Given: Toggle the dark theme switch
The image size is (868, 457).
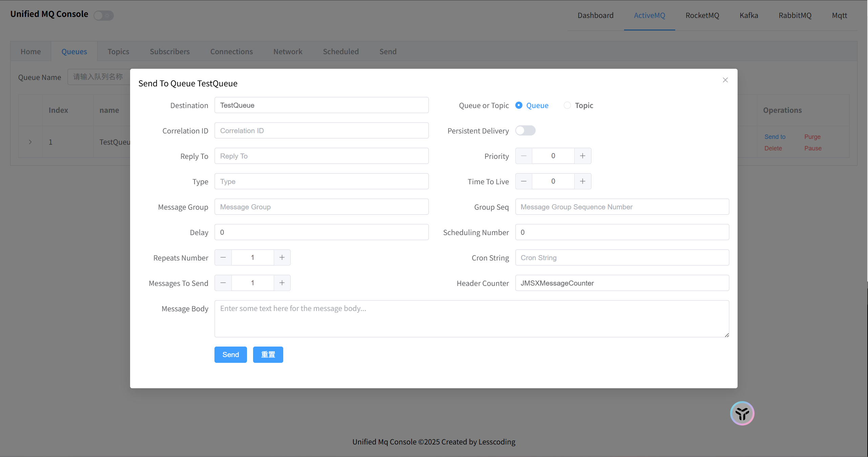Looking at the screenshot, I should pyautogui.click(x=104, y=15).
